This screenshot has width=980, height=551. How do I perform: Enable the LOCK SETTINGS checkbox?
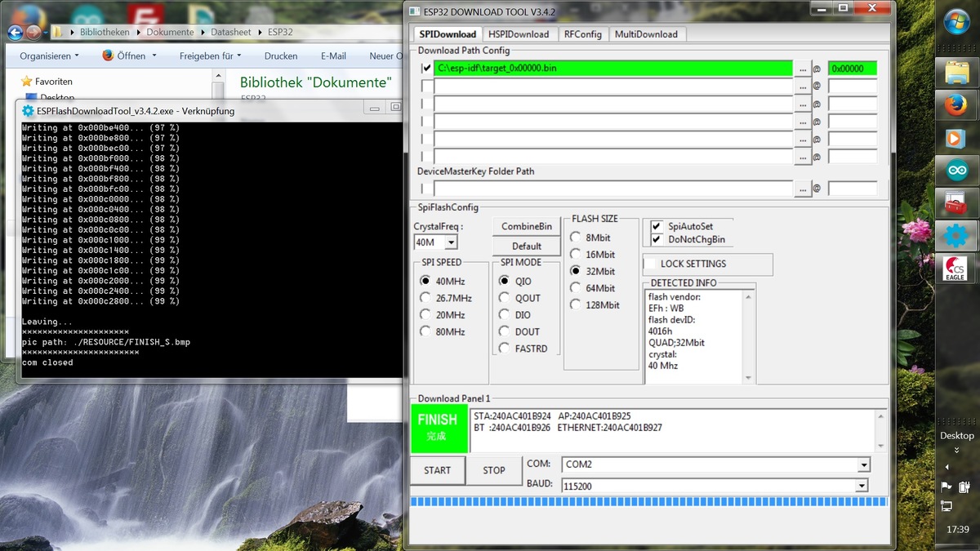[x=650, y=264]
